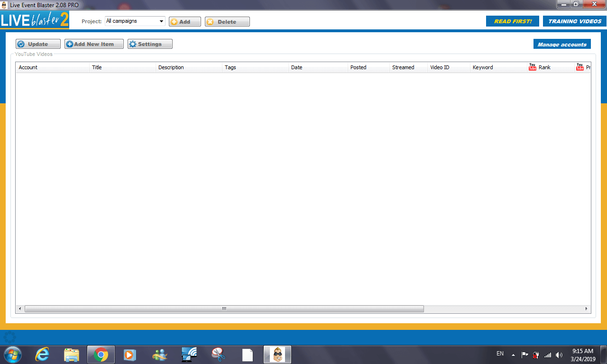The width and height of the screenshot is (607, 364).
Task: Launch Internet Explorer from taskbar
Action: click(x=43, y=355)
